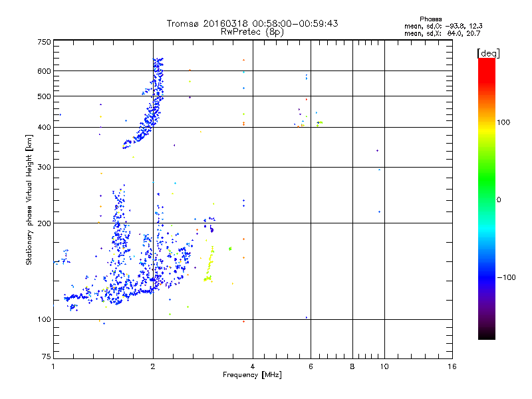Click the x-axis tick label '10'
The width and height of the screenshot is (532, 399).
pyautogui.click(x=384, y=366)
